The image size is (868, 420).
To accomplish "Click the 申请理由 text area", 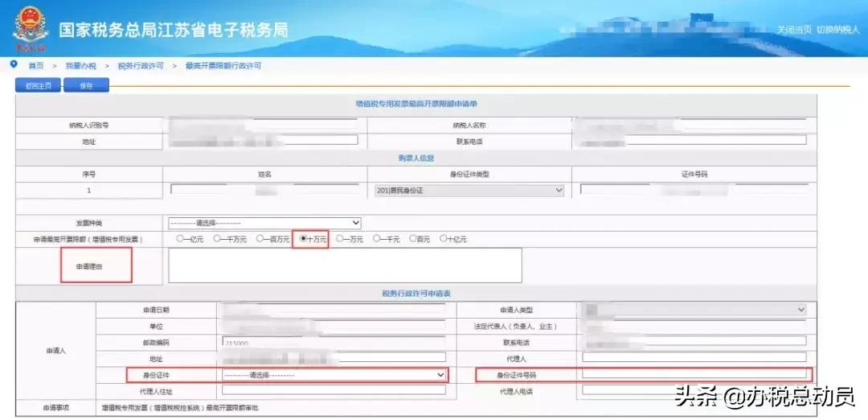I will click(345, 266).
